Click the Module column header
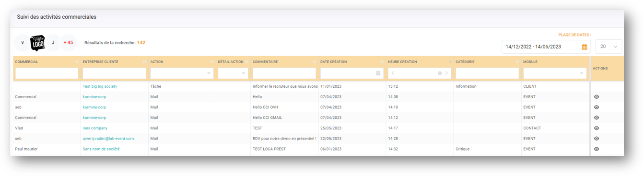 tap(530, 62)
